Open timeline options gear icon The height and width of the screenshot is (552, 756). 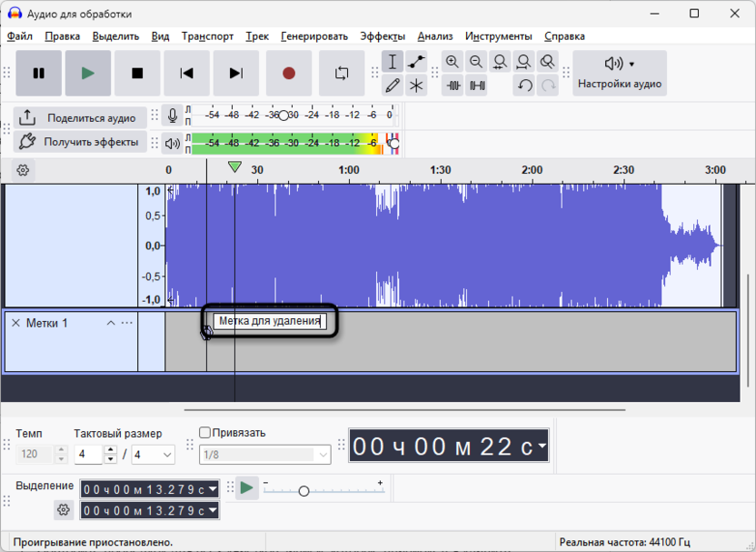point(23,170)
